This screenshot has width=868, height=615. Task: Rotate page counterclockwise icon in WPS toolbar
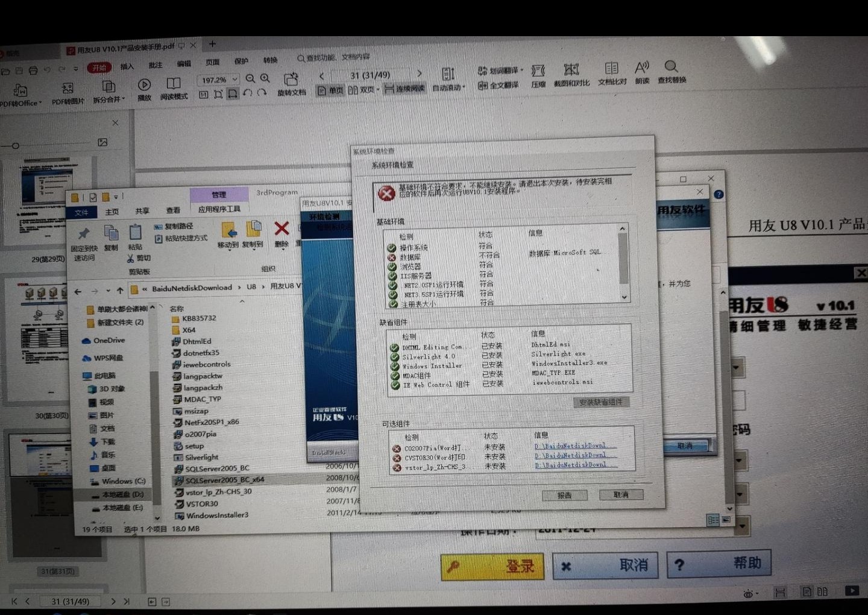[247, 93]
